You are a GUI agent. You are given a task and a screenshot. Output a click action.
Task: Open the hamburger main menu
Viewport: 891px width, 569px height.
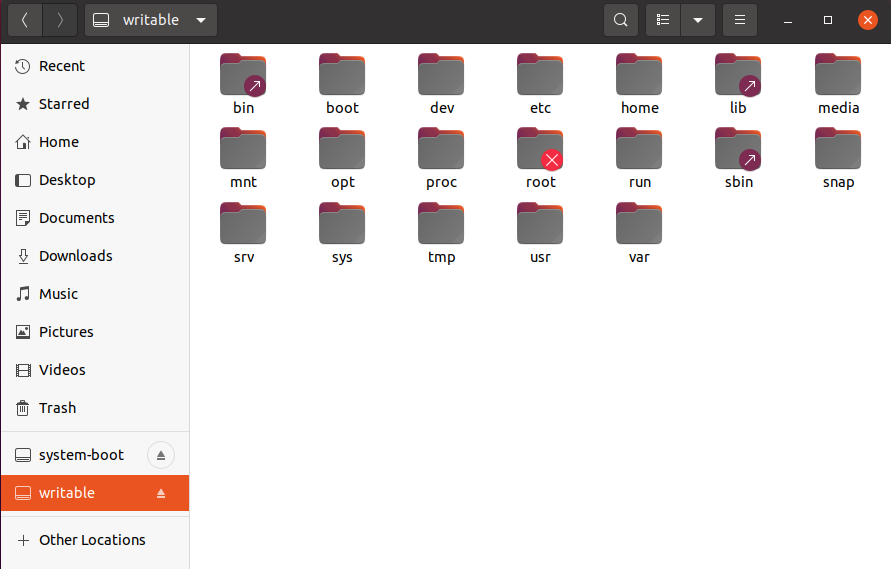pos(740,20)
